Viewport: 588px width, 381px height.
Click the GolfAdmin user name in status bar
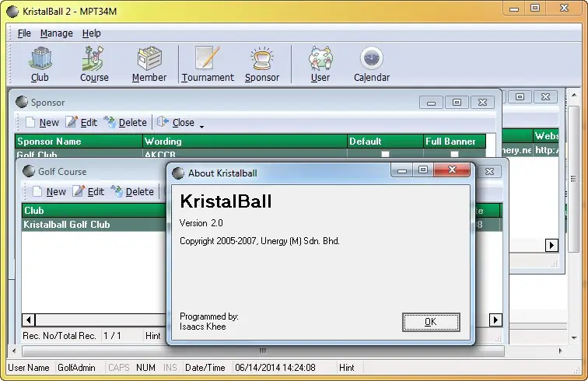click(x=76, y=368)
